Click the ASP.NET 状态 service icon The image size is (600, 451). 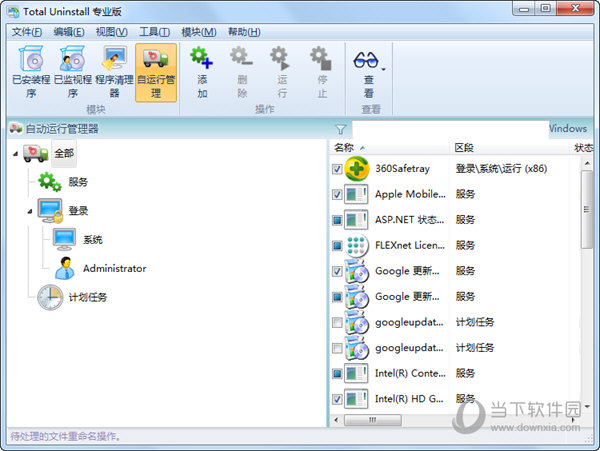(x=356, y=220)
